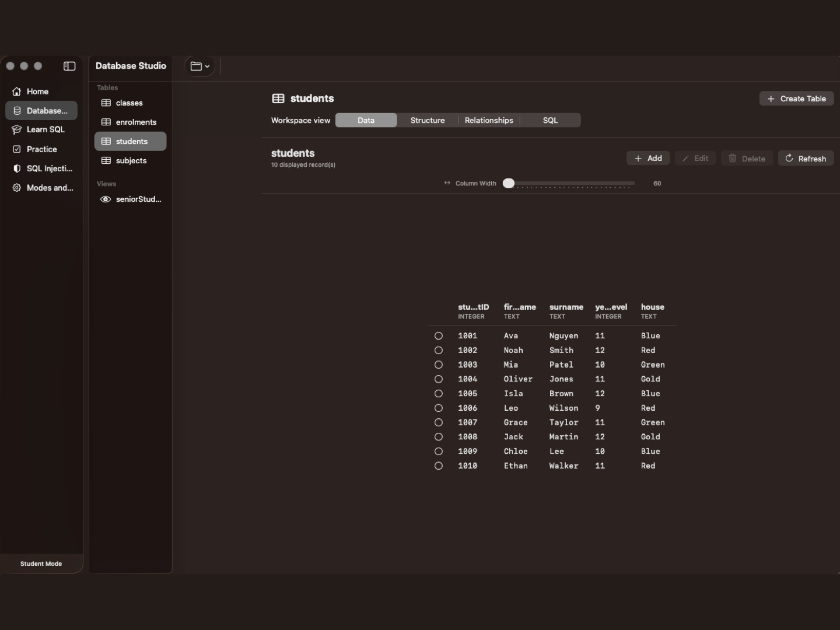The image size is (840, 630).
Task: Toggle the sidebar panel icon
Action: pyautogui.click(x=69, y=66)
